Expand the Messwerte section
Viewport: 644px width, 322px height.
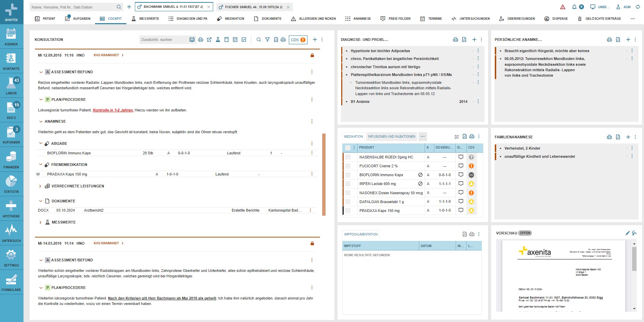[x=40, y=222]
